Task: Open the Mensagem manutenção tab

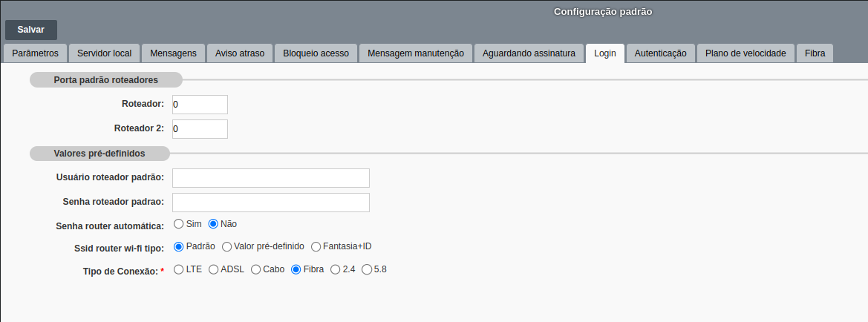Action: (416, 53)
